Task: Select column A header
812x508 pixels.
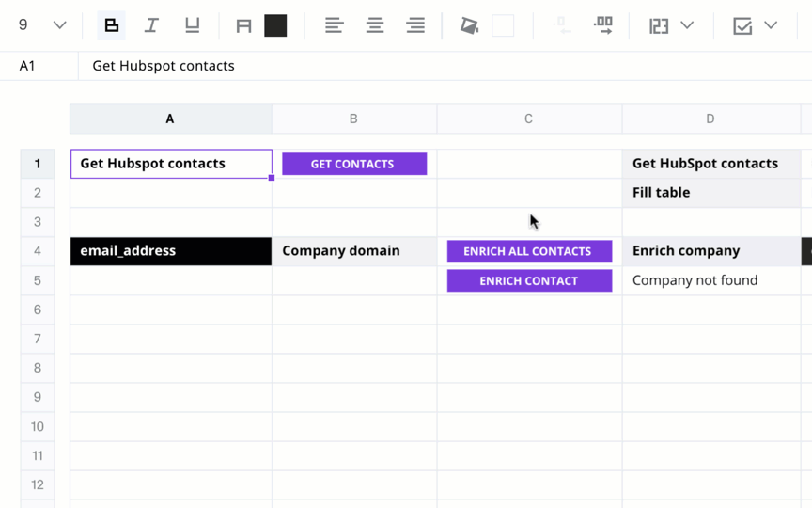Action: point(170,119)
